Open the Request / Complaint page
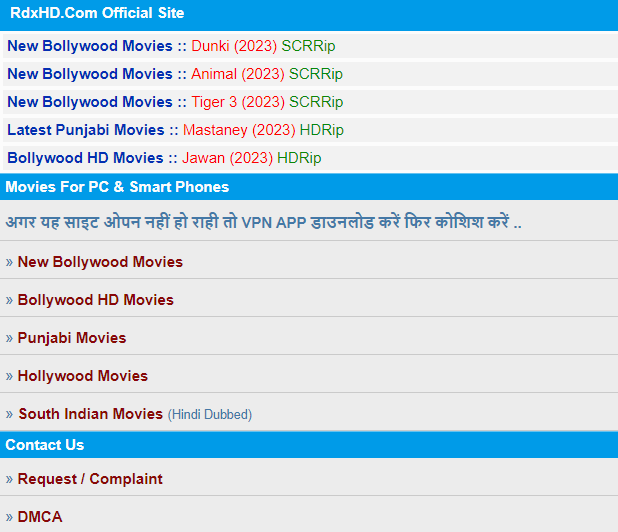This screenshot has width=618, height=532. [x=90, y=479]
